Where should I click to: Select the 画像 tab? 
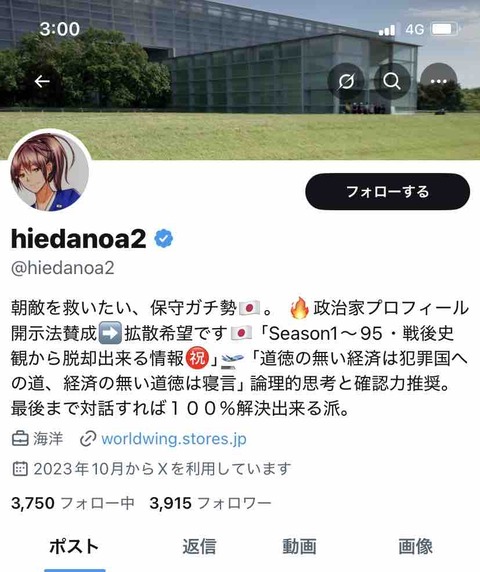tap(415, 546)
